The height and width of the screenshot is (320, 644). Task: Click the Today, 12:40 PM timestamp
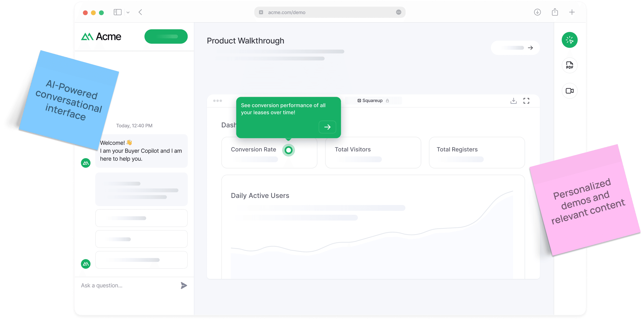click(x=134, y=126)
